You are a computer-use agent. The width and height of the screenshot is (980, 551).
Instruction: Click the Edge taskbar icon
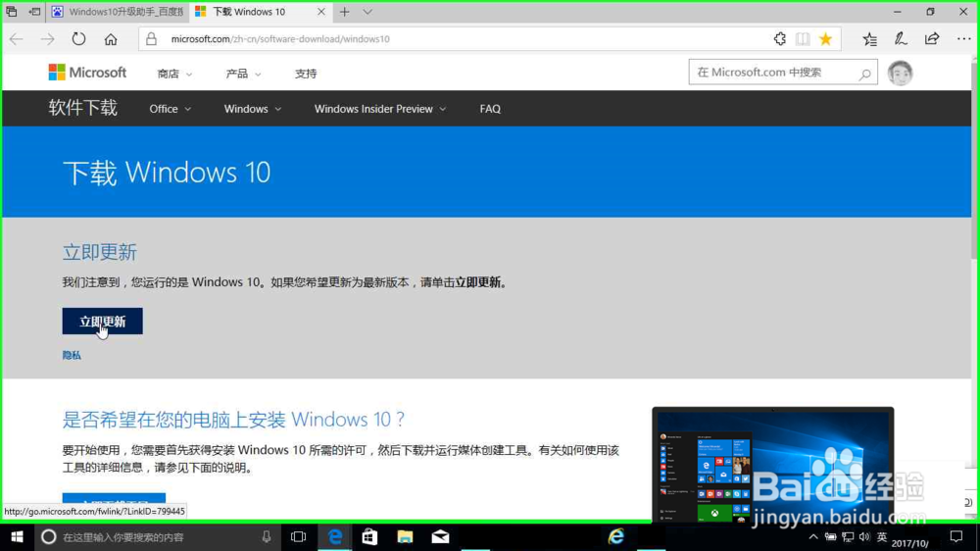tap(335, 536)
